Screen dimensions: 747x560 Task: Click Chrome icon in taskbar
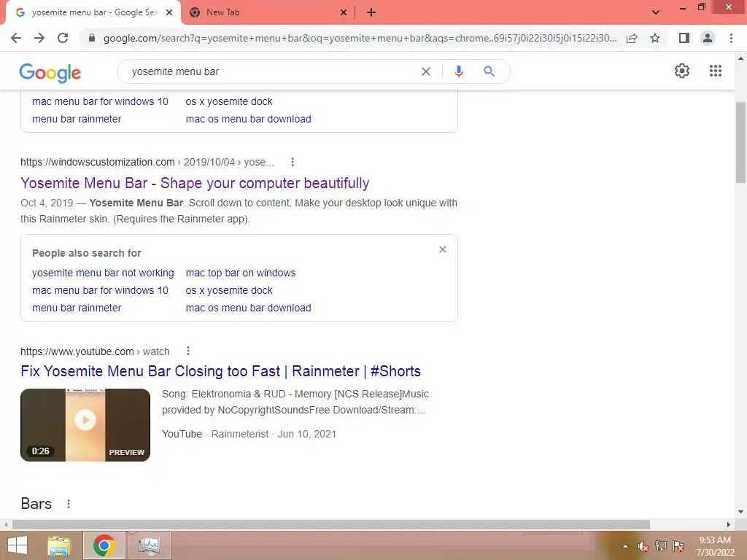coord(104,546)
